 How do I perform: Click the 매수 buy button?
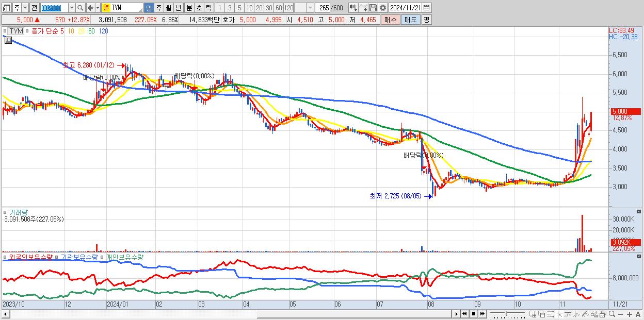[390, 20]
